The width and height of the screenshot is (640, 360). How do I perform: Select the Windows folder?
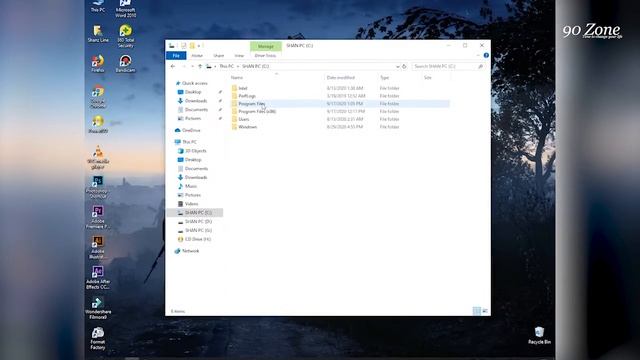pyautogui.click(x=247, y=127)
